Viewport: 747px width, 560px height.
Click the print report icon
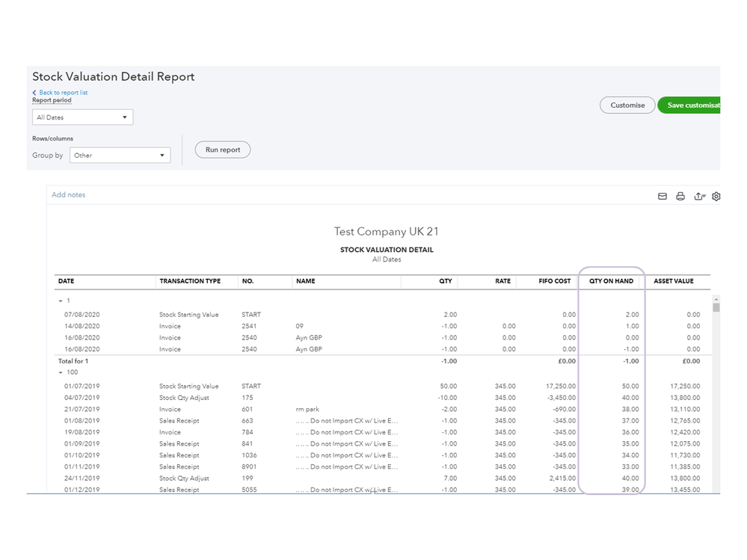coord(680,197)
